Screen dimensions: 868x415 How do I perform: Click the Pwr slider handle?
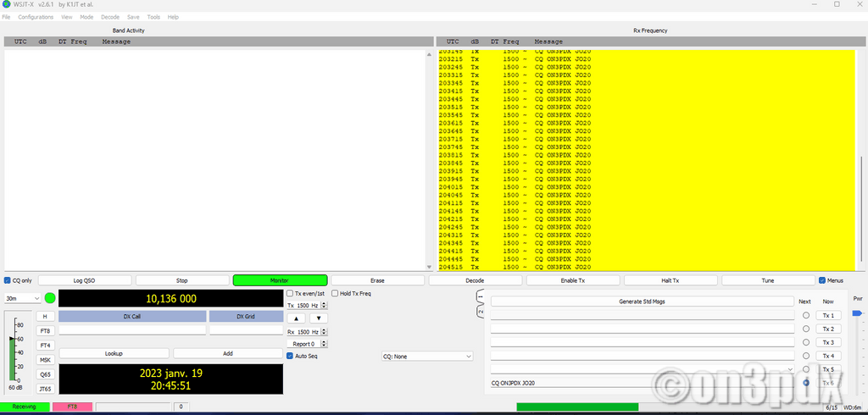tap(856, 313)
